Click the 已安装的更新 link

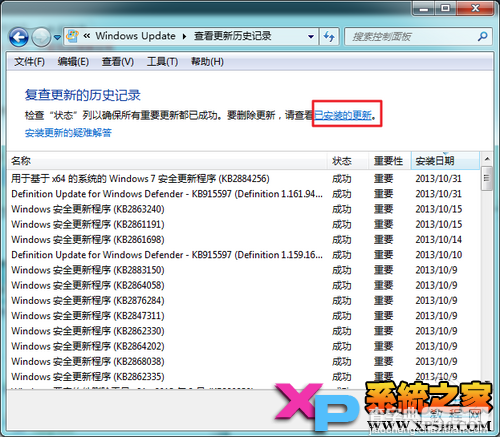pyautogui.click(x=343, y=115)
